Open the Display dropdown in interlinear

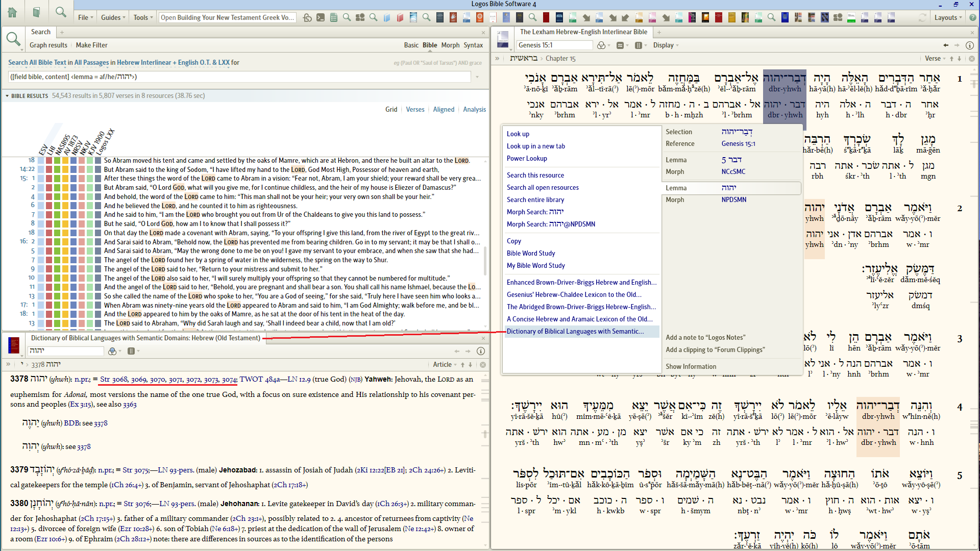coord(666,45)
